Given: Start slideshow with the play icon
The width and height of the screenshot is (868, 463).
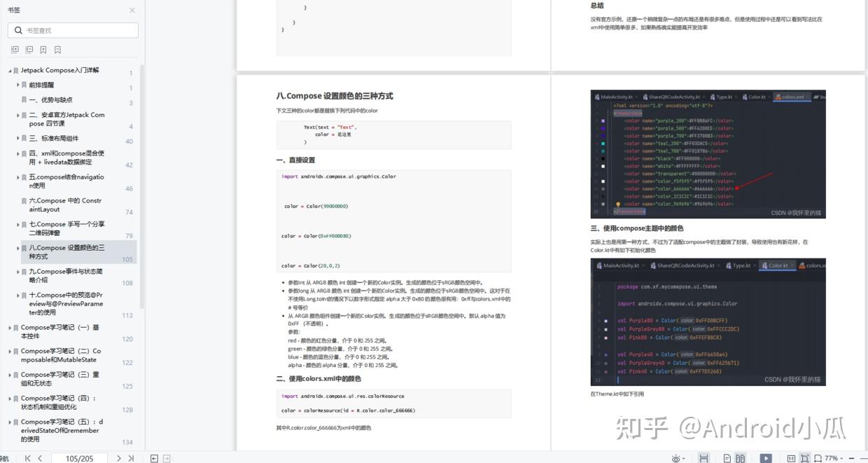Looking at the screenshot, I should (x=766, y=458).
